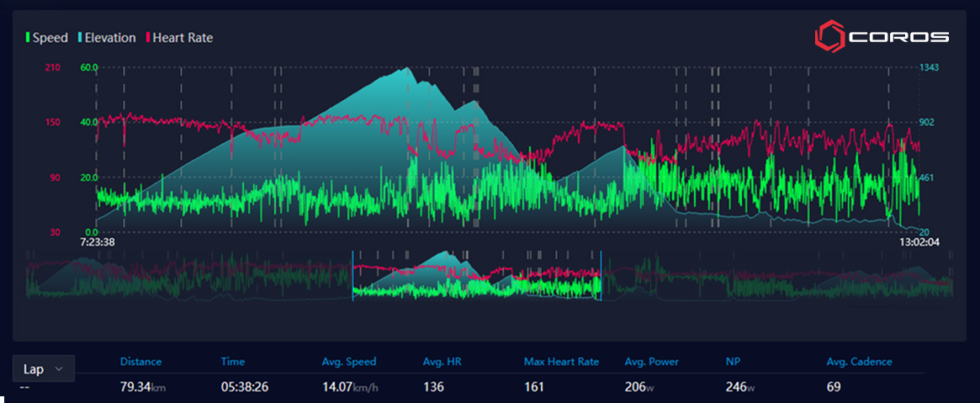The height and width of the screenshot is (403, 980).
Task: Click the 05:38:26 time value
Action: pyautogui.click(x=245, y=387)
